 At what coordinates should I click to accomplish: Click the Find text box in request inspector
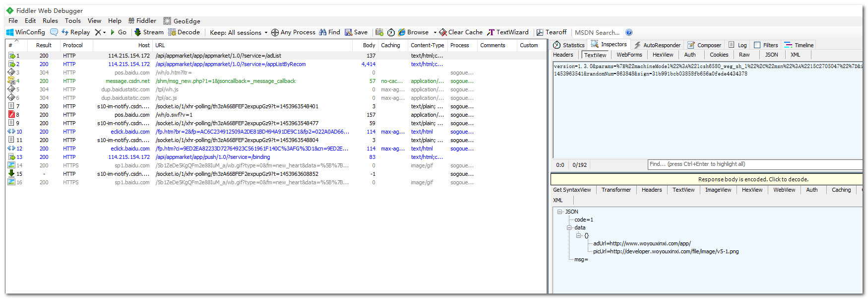[x=755, y=164]
